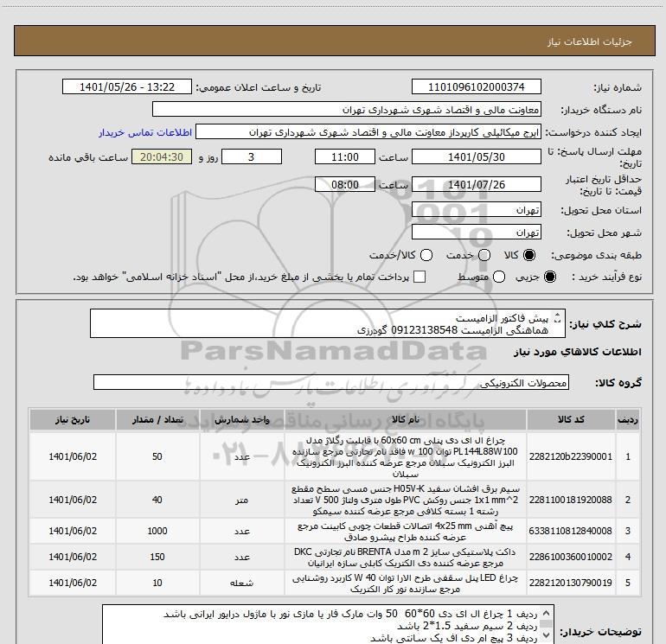
Task: Click the need number field 1101096102000374
Action: click(476, 86)
